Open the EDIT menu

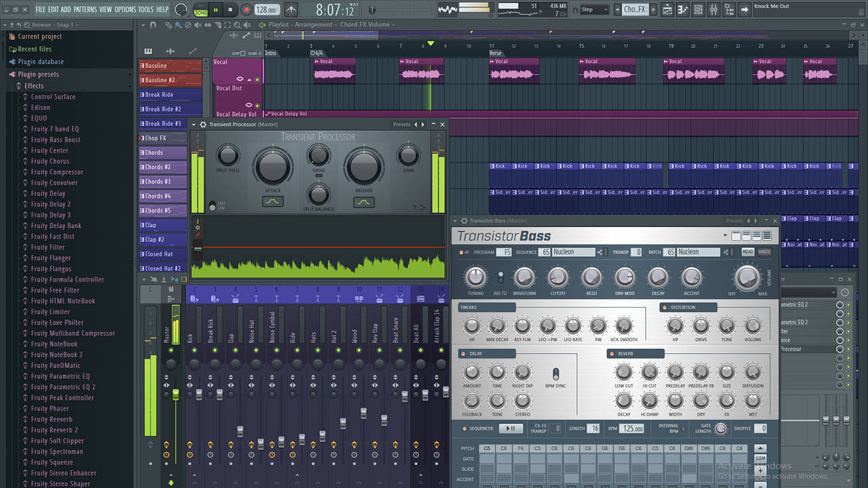pyautogui.click(x=53, y=9)
